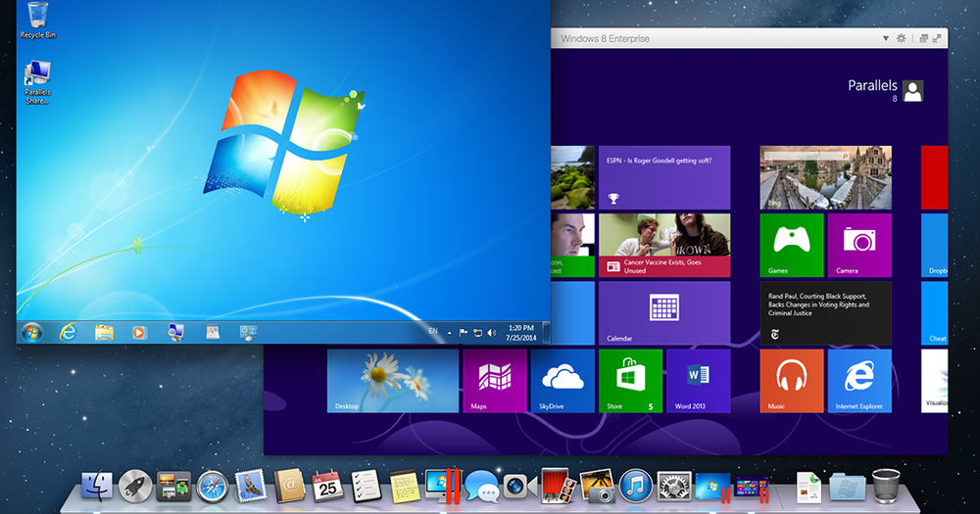This screenshot has height=514, width=980.
Task: Click EN language indicator in taskbar
Action: [433, 331]
